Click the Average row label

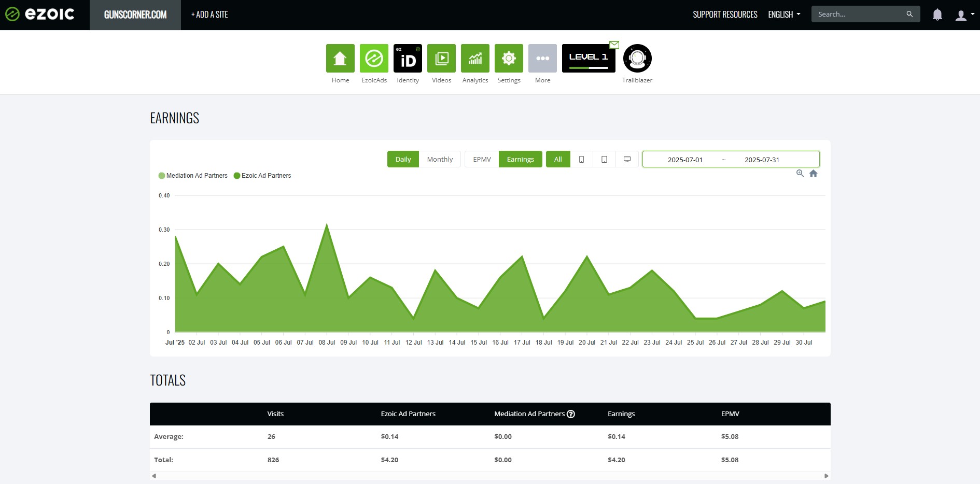point(169,436)
